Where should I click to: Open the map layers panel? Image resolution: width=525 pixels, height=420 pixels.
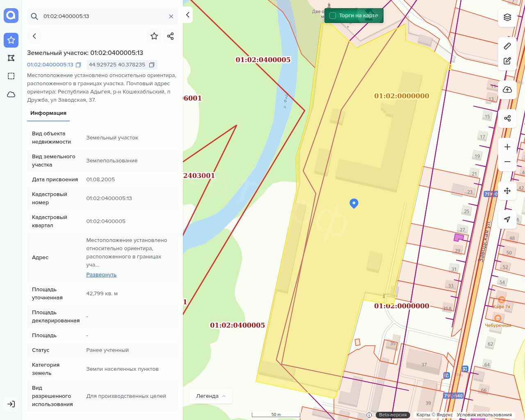point(507,17)
